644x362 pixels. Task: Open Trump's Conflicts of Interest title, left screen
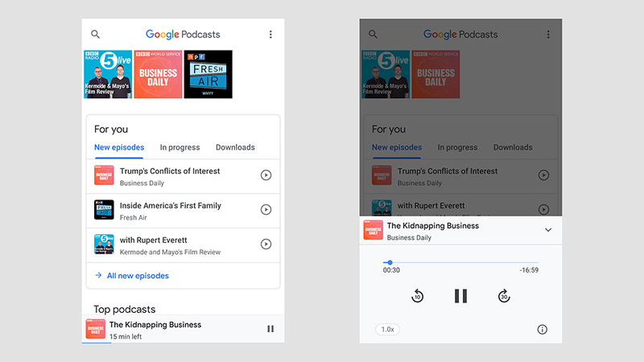tap(170, 171)
